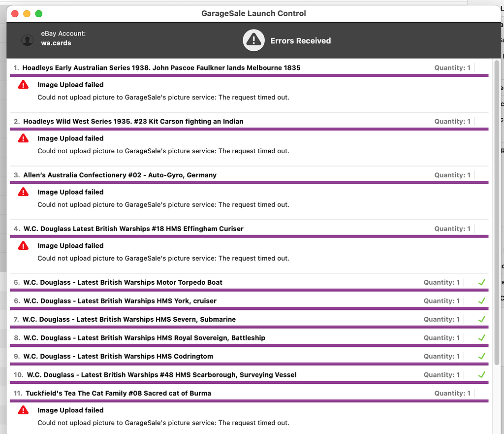This screenshot has width=504, height=434.
Task: Click green checkmark for HMS York cruiser
Action: click(481, 301)
